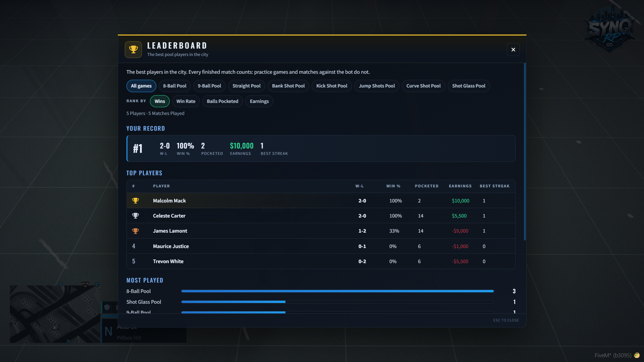Viewport: 644px width, 362px height.
Task: Click Trevon White's -$5,500 earnings value
Action: (x=460, y=261)
